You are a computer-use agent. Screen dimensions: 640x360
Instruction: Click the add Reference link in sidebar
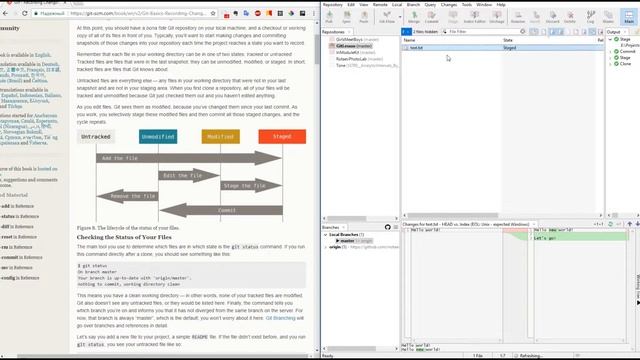17,206
